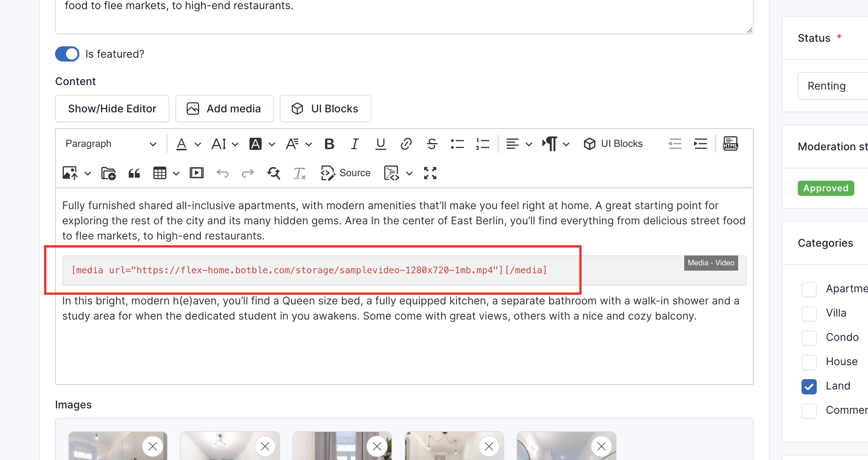Open find and replace tool
The image size is (868, 460).
[273, 173]
